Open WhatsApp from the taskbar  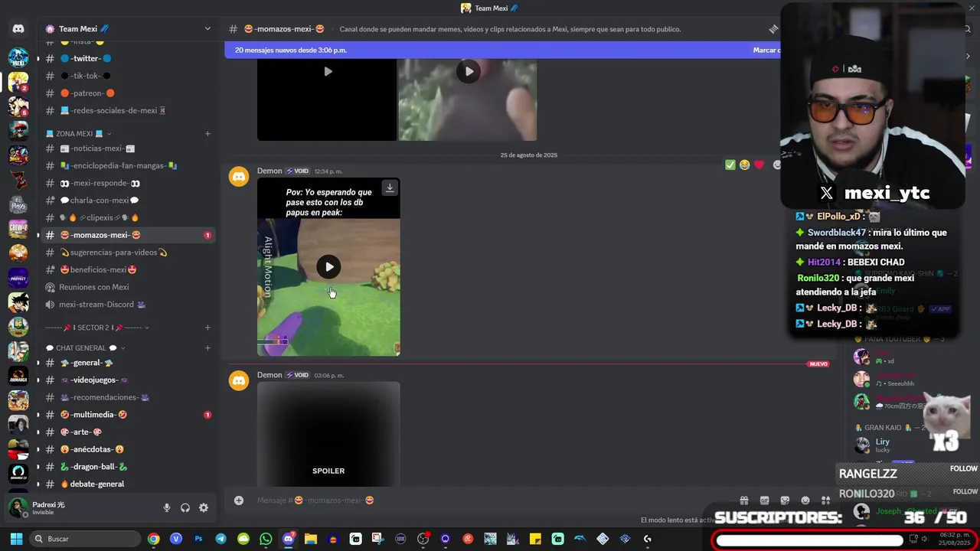point(266,539)
